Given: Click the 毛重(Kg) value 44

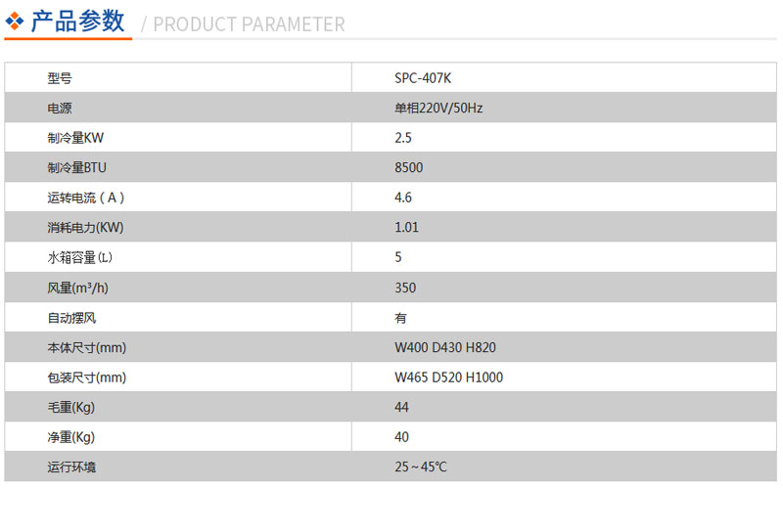Looking at the screenshot, I should tap(401, 407).
